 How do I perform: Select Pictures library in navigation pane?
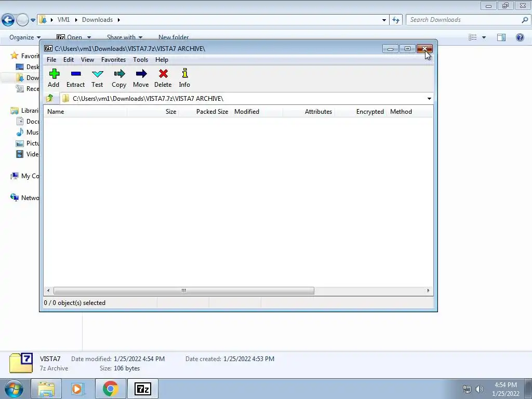(28, 143)
